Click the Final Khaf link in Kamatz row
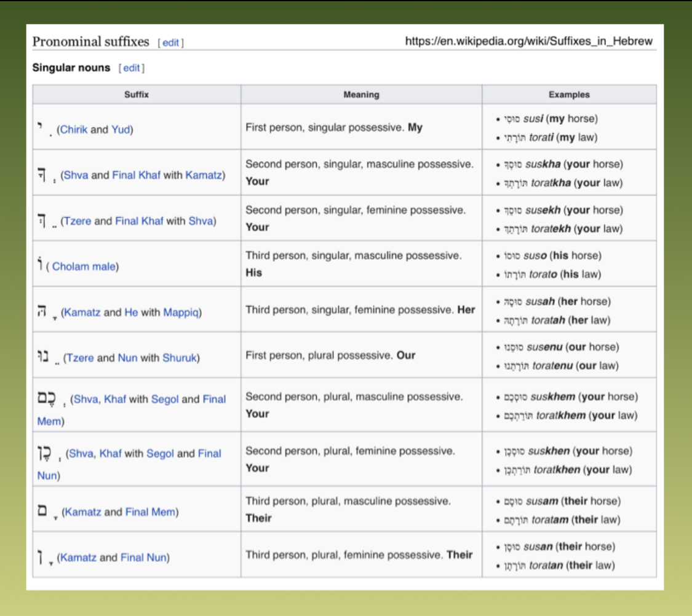692x616 pixels. coord(136,175)
